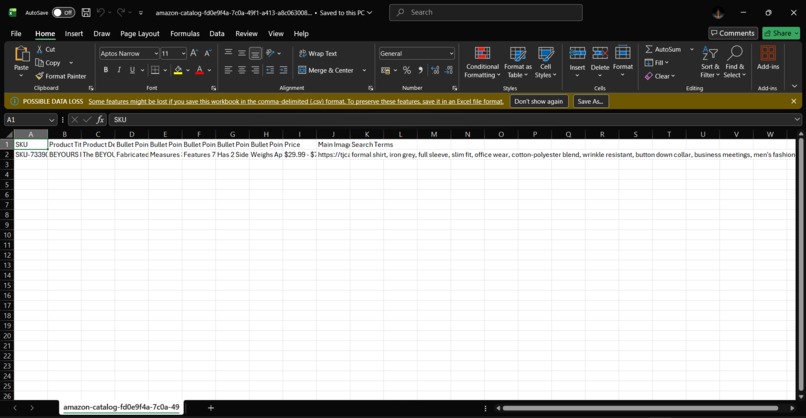Image resolution: width=806 pixels, height=418 pixels.
Task: Open the Font Color dropdown arrow
Action: pyautogui.click(x=209, y=70)
